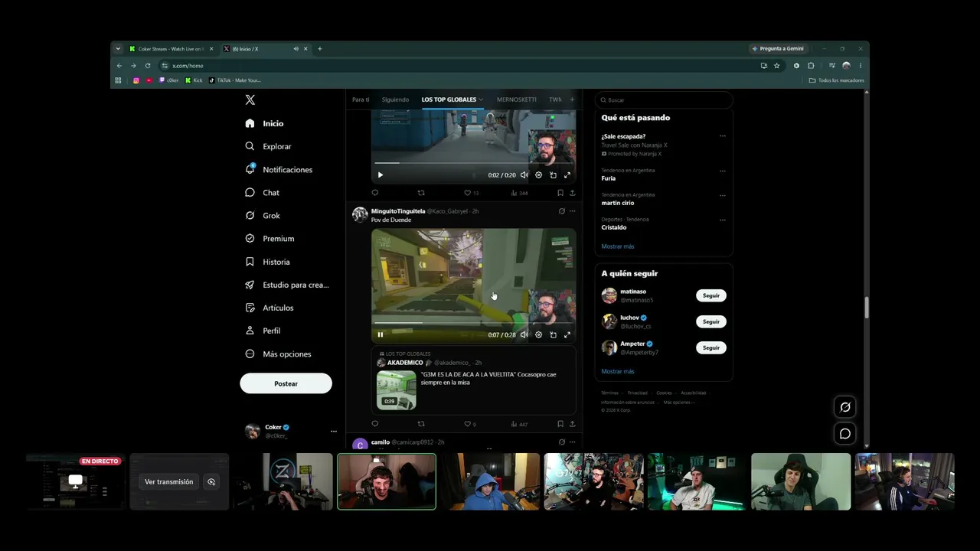The width and height of the screenshot is (980, 551).
Task: Open Chat from the sidebar
Action: [263, 192]
